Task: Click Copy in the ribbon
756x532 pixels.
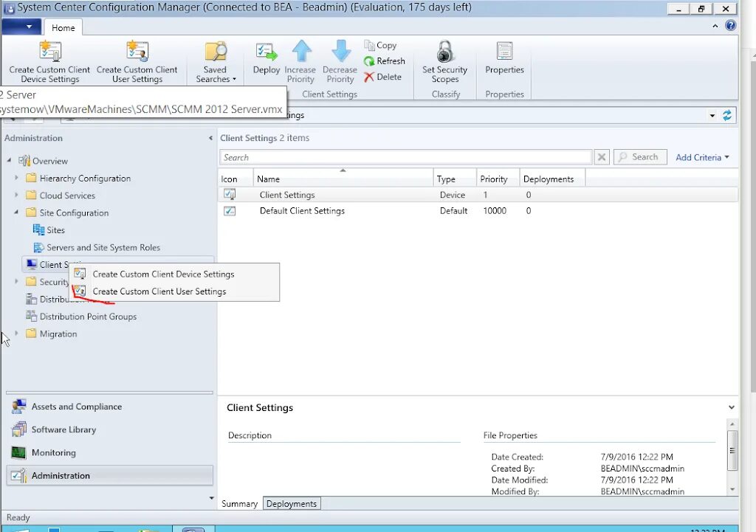Action: [x=380, y=45]
